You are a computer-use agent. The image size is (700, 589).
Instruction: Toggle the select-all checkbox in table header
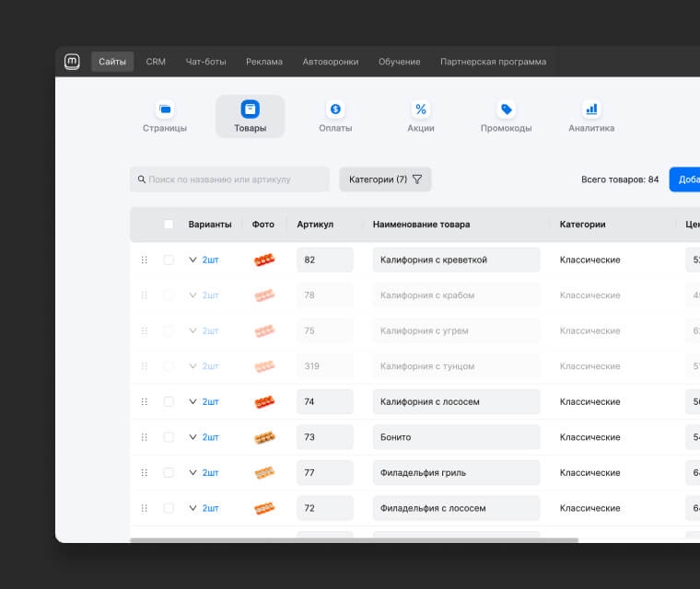point(169,225)
